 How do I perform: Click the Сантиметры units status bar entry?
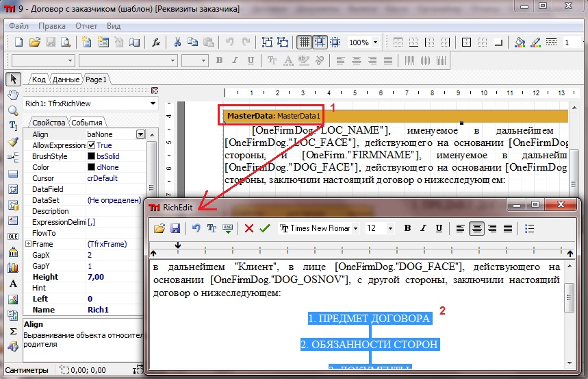(27, 370)
